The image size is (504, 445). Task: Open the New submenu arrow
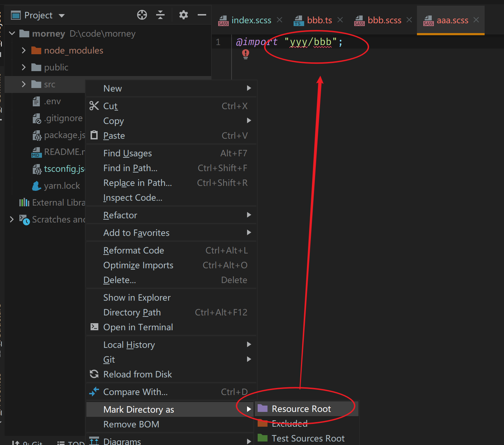pos(249,88)
